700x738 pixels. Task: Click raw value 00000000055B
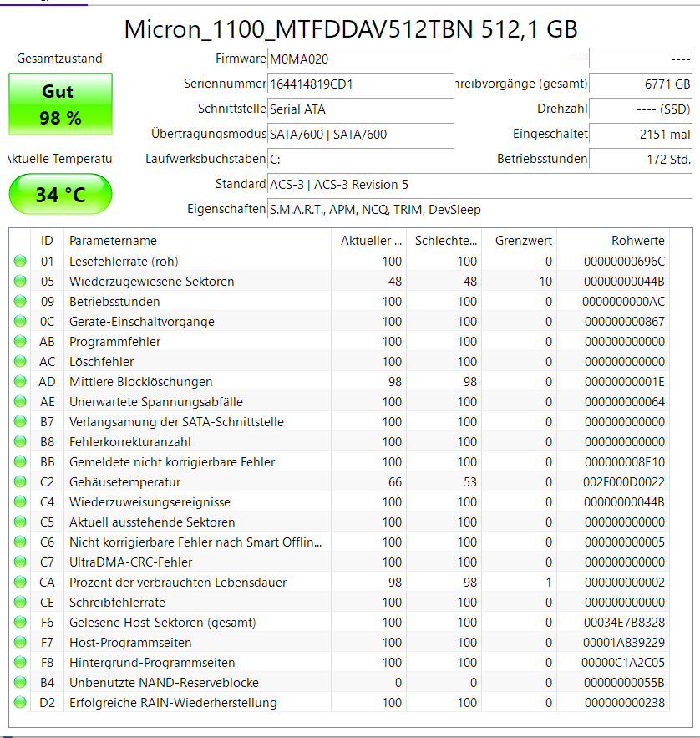tap(624, 683)
